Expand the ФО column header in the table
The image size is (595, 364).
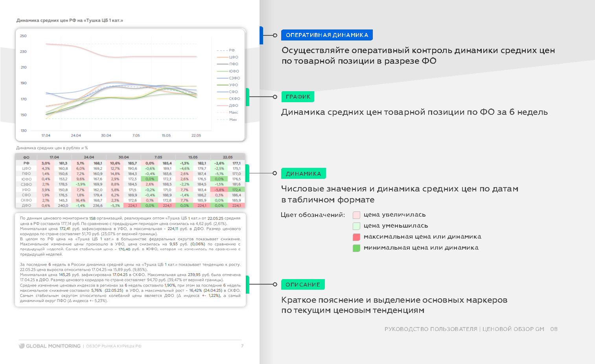26,156
